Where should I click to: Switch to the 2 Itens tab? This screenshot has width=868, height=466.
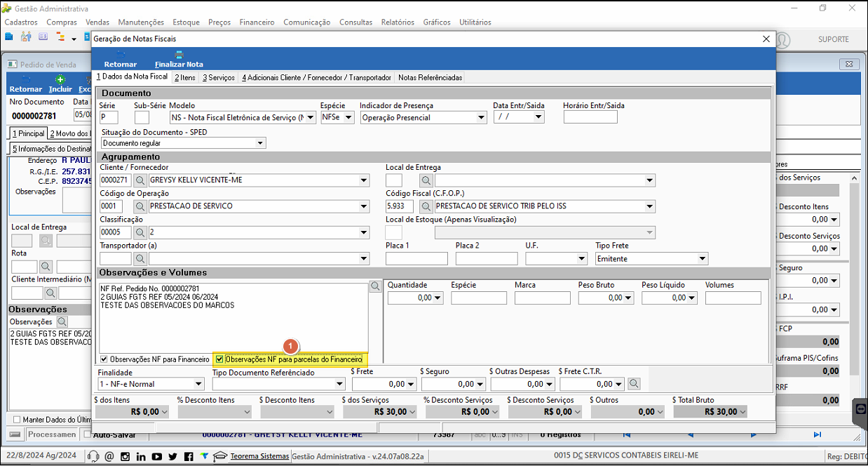point(185,77)
